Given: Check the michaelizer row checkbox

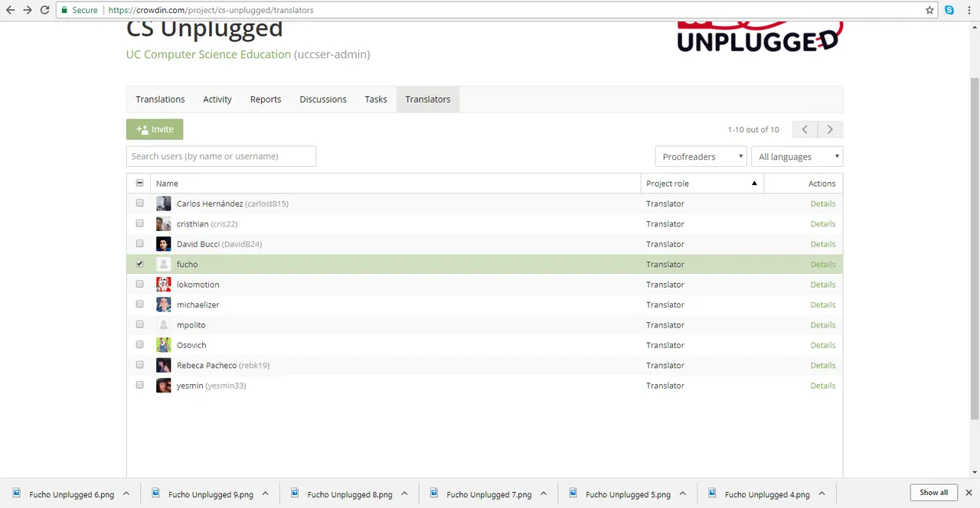Looking at the screenshot, I should click(x=139, y=304).
